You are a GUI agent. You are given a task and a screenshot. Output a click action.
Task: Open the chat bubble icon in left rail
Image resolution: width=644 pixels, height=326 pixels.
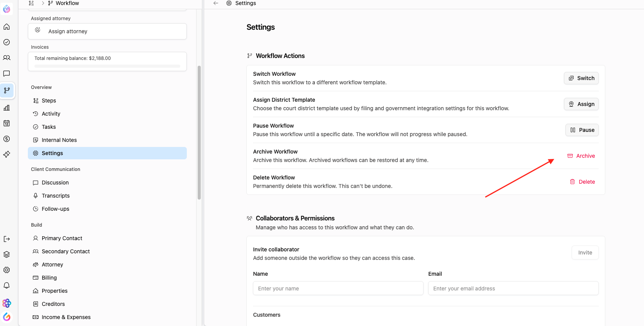pos(7,73)
